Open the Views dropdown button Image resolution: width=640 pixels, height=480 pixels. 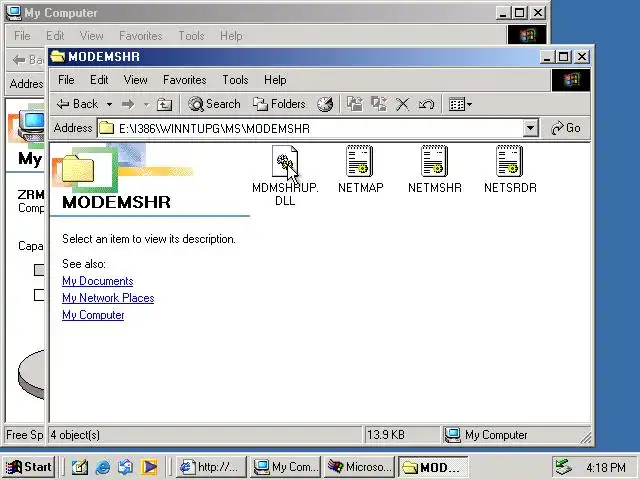(460, 104)
